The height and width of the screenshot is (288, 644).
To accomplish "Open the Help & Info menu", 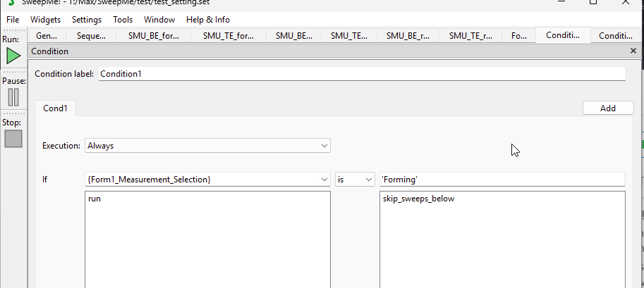I will [207, 20].
